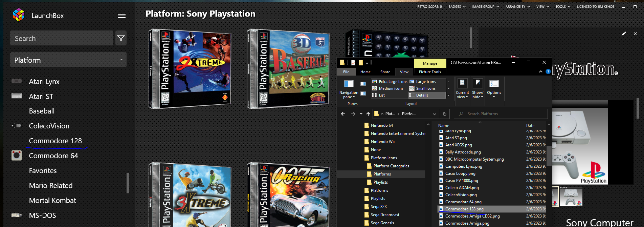Select the 007 Racing game cover
644x227 pixels.
click(x=288, y=194)
